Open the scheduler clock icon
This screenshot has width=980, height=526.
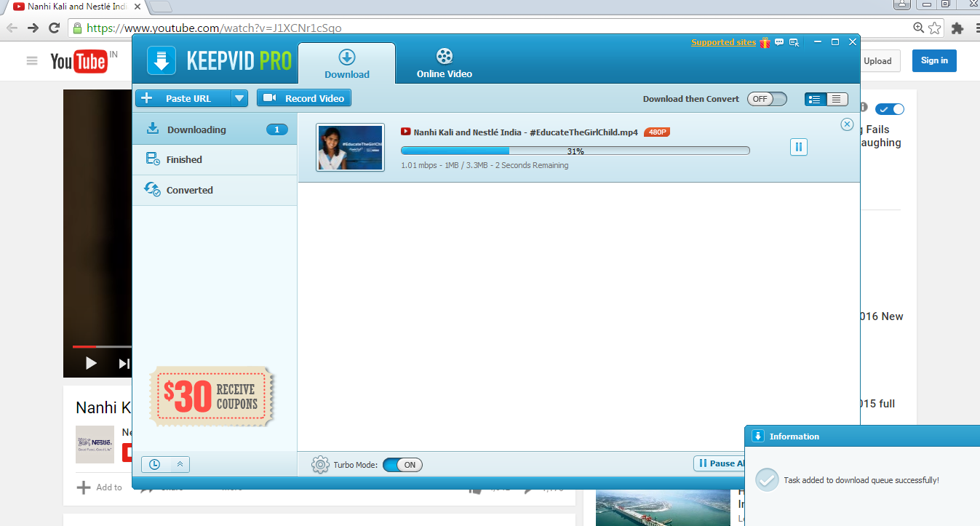click(155, 464)
